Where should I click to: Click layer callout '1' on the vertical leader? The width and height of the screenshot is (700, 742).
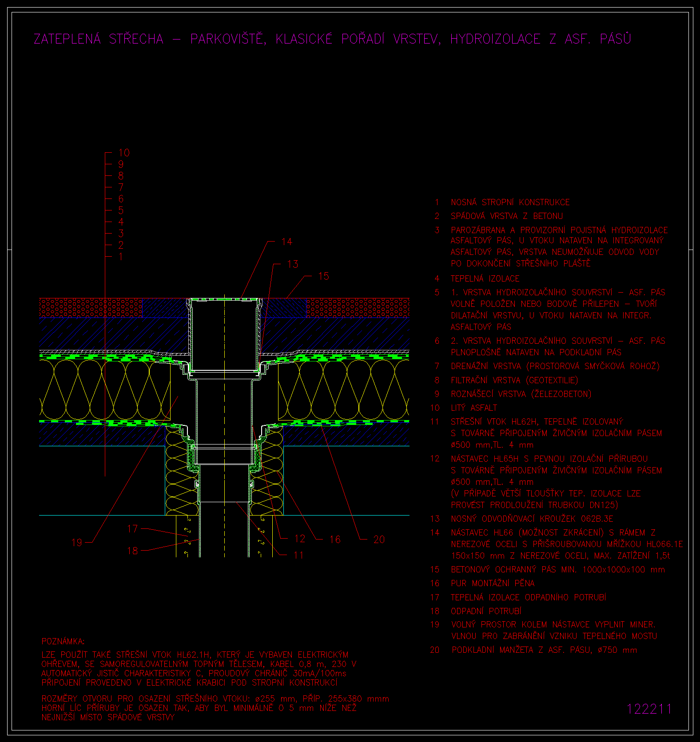tap(121, 257)
